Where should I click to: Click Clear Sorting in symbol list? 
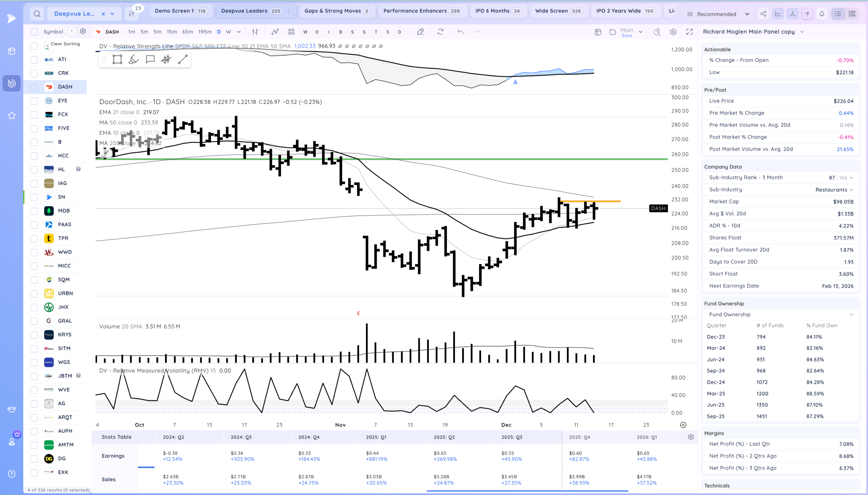pyautogui.click(x=65, y=44)
